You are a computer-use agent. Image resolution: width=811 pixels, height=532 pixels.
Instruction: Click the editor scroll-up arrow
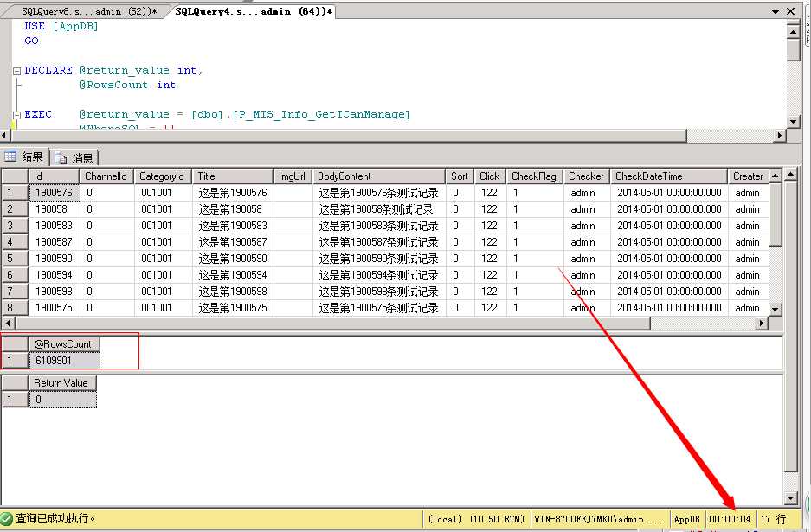[794, 32]
